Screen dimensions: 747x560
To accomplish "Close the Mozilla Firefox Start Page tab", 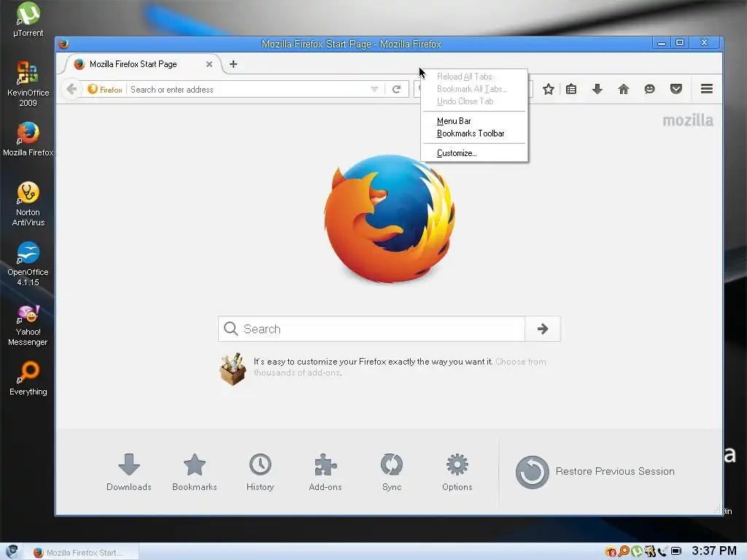I will (209, 64).
